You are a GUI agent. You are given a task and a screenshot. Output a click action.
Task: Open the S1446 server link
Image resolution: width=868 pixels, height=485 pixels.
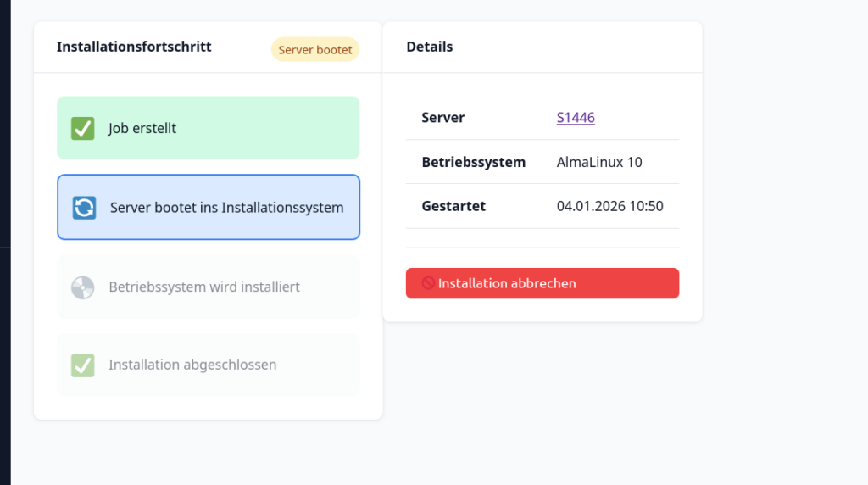coord(576,118)
